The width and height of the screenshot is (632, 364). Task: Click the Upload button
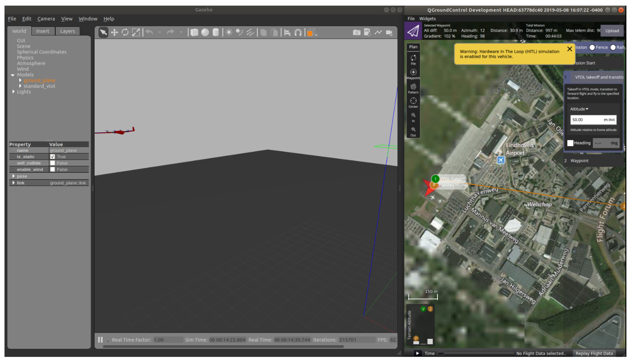coord(612,31)
